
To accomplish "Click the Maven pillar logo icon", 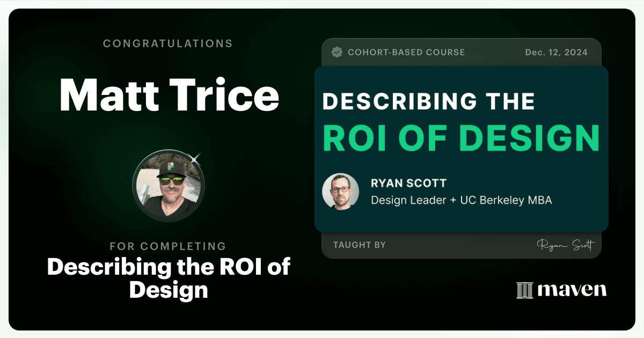I will tap(524, 290).
